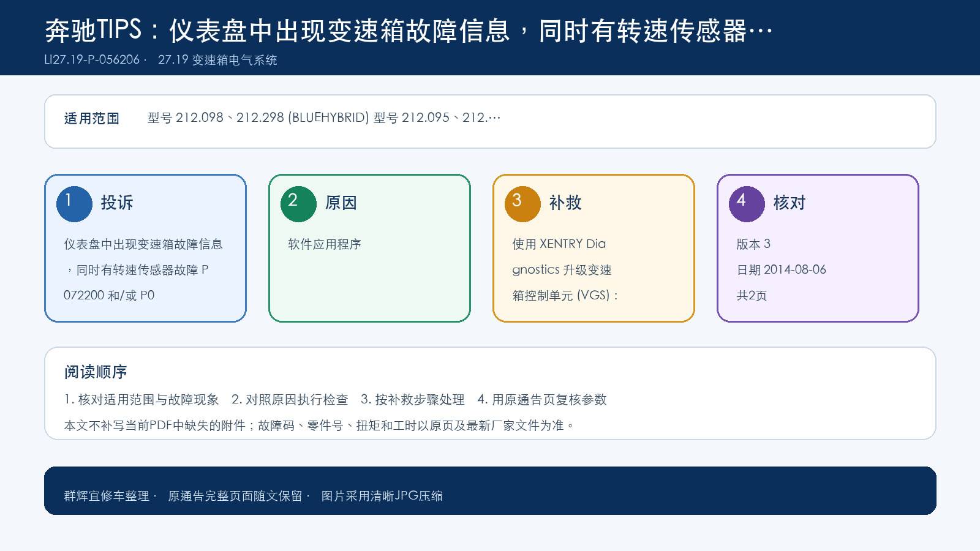Click document number LI27.19-P-056206
Image resolution: width=980 pixels, height=551 pixels.
[92, 60]
